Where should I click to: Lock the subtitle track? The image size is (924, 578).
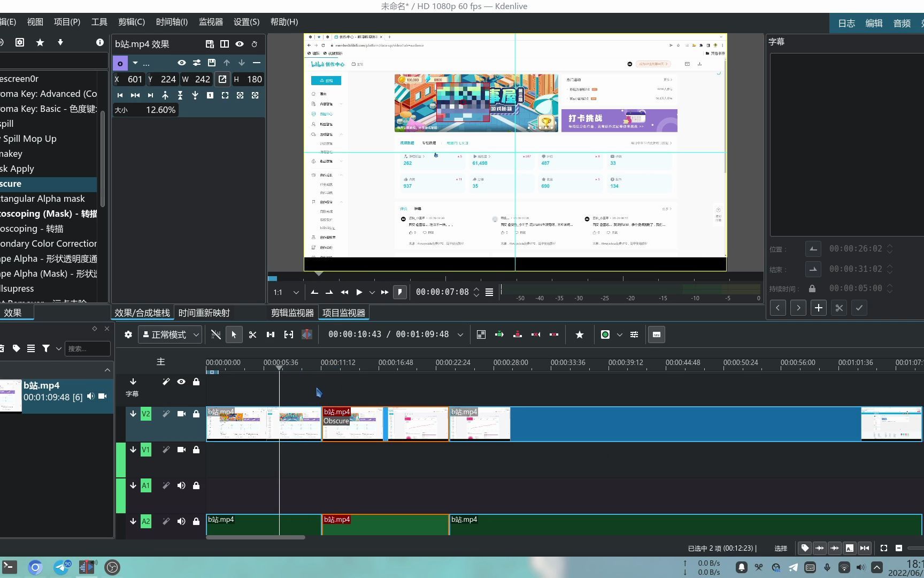[x=196, y=382]
